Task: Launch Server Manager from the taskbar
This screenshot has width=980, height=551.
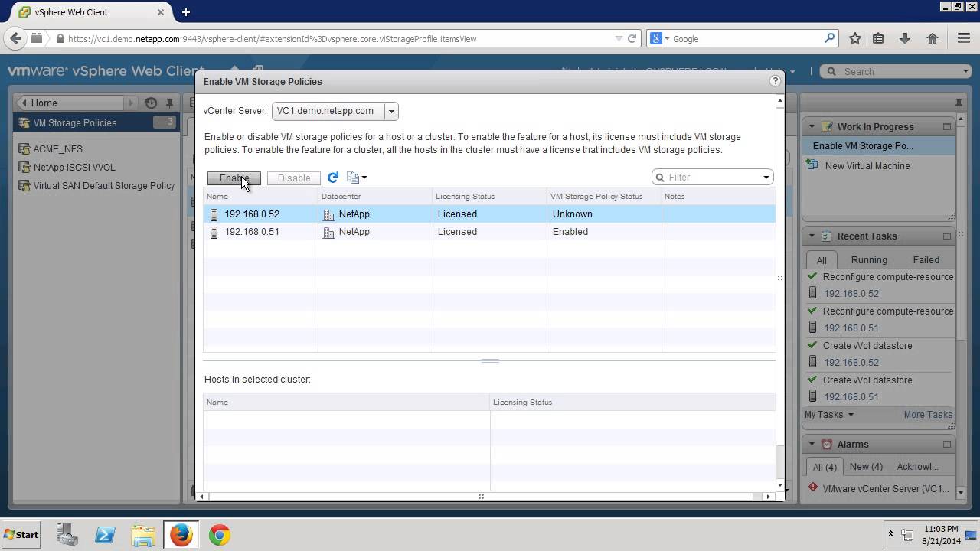Action: [x=67, y=535]
